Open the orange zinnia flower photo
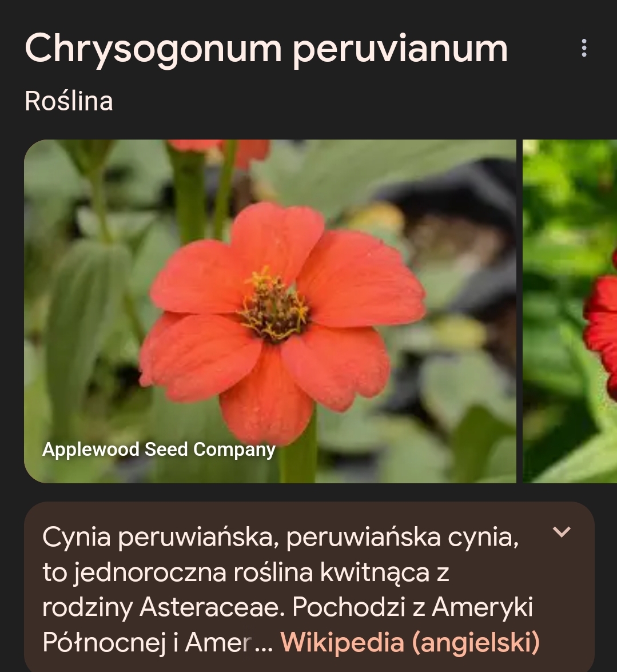This screenshot has height=672, width=617. click(270, 311)
